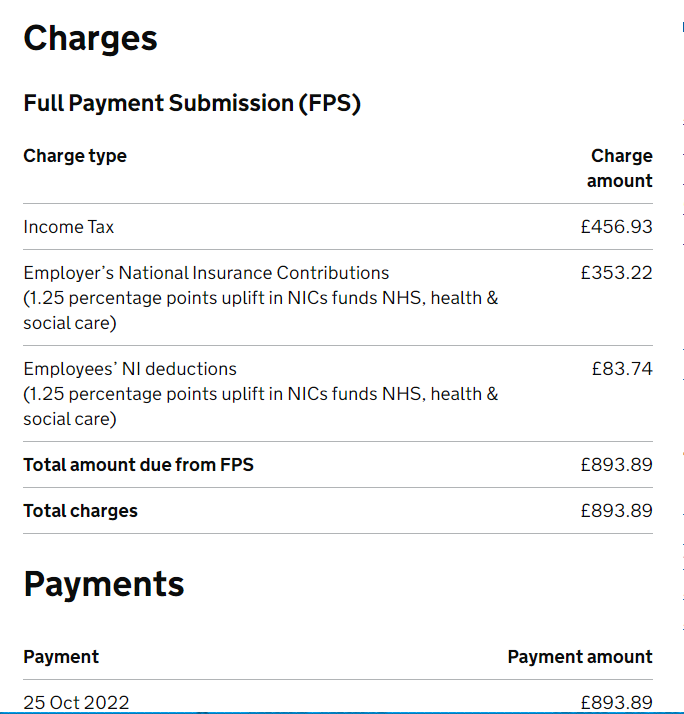Click uplift note under Employees' NI deductions
684x714 pixels.
pos(260,406)
